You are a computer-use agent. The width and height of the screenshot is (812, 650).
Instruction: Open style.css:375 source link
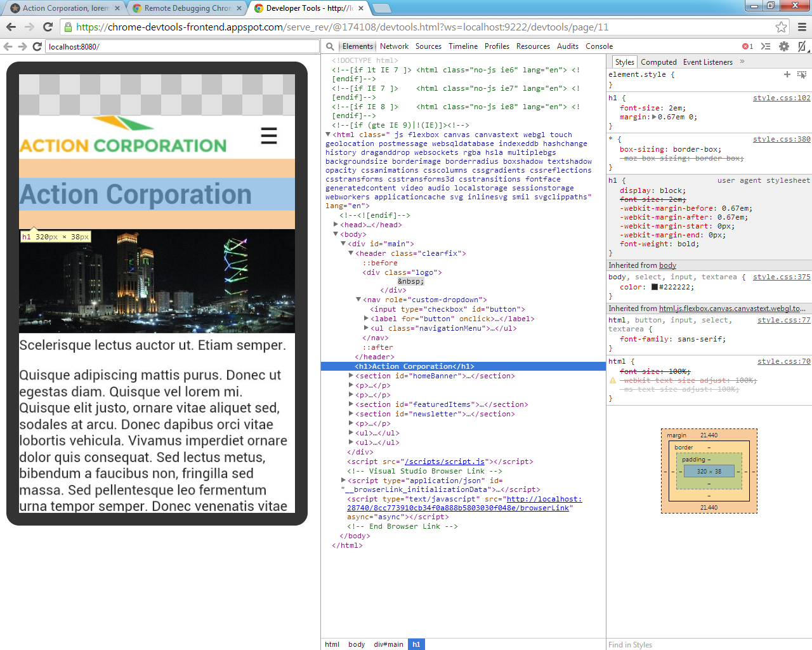click(782, 277)
